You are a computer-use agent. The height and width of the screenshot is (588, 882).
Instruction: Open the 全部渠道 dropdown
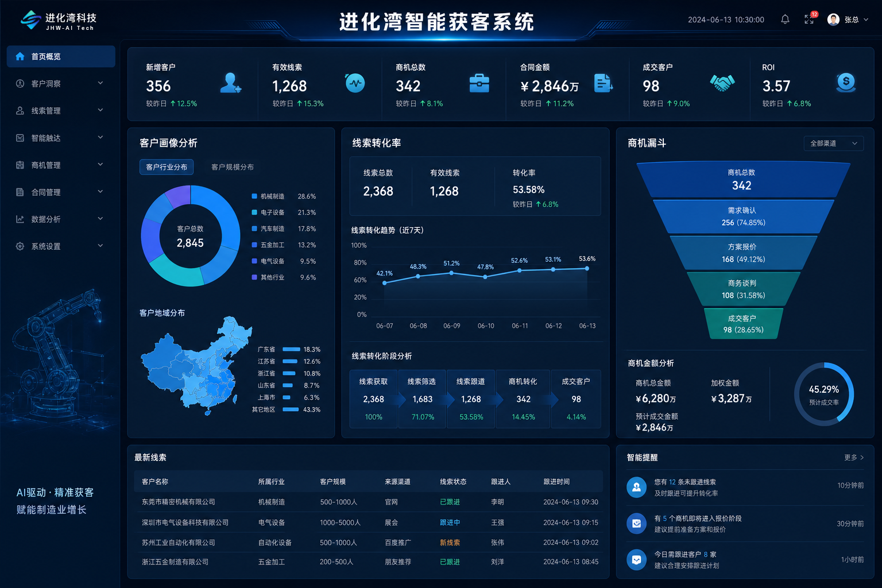833,144
